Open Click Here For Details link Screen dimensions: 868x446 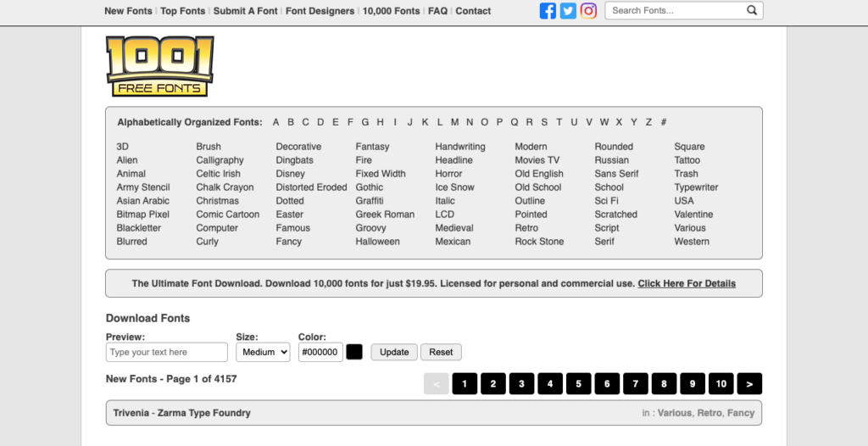click(687, 284)
